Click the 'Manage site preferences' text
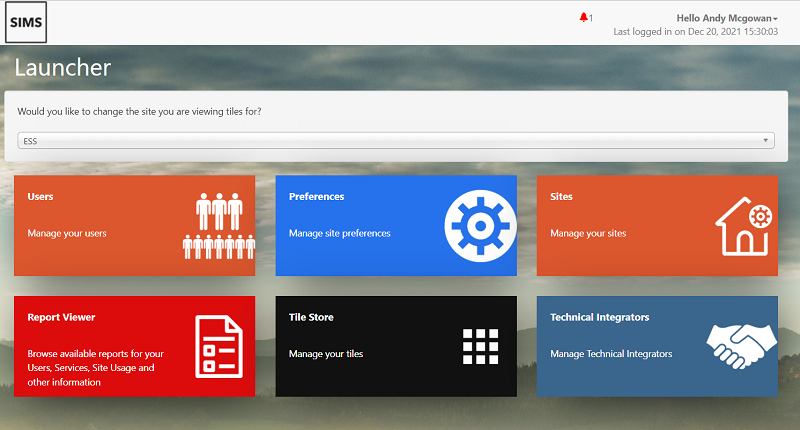 (x=339, y=233)
